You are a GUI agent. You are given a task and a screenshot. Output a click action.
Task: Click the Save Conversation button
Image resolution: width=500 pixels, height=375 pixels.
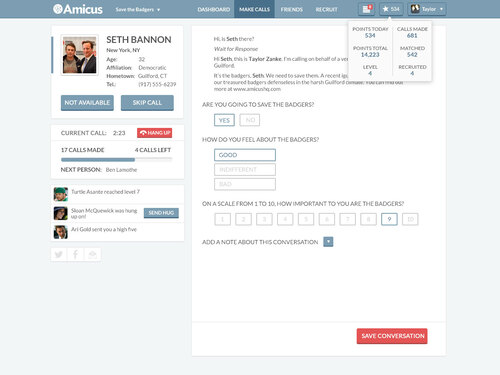[x=392, y=336]
